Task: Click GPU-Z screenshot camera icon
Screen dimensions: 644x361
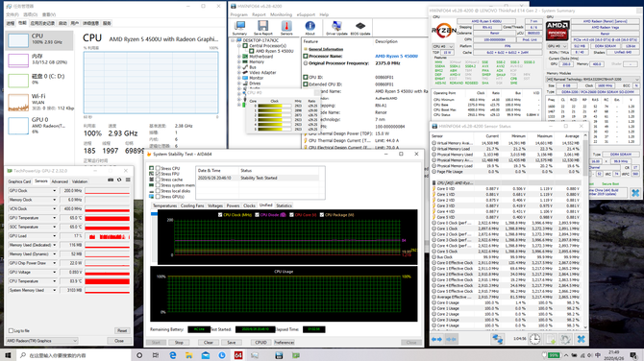Action: click(111, 180)
